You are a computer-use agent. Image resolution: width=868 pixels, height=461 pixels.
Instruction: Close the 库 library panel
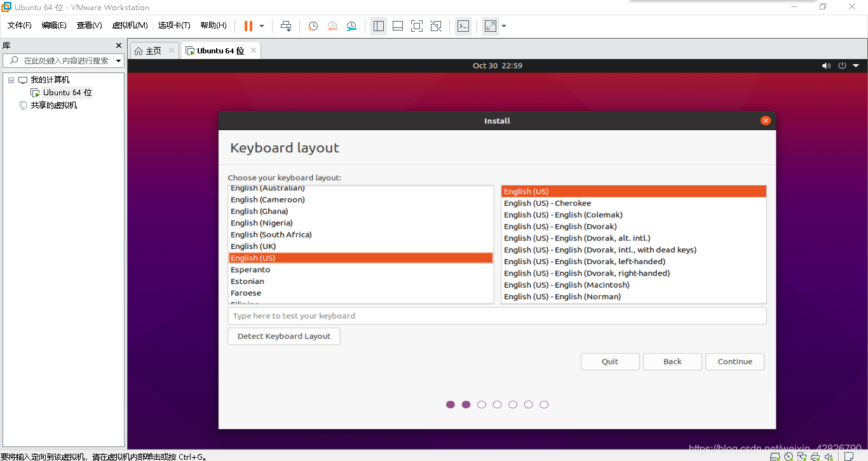pos(118,45)
